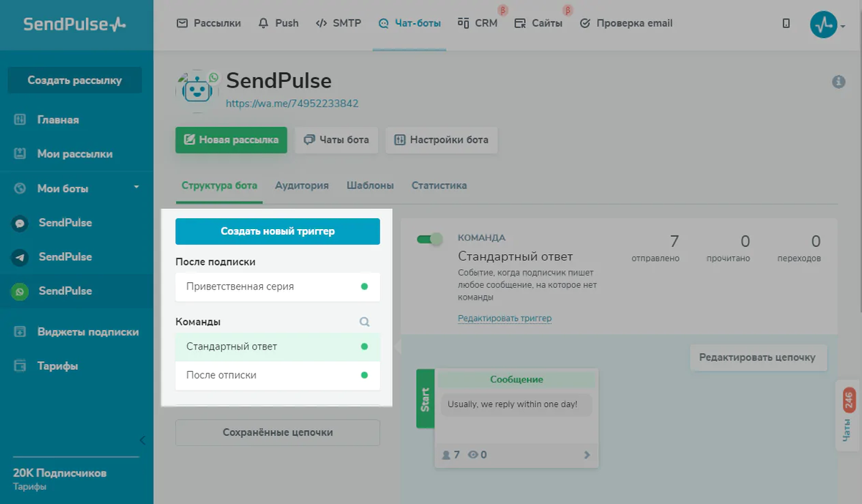The image size is (862, 504).
Task: Select the Стандартный ответ command
Action: point(277,347)
